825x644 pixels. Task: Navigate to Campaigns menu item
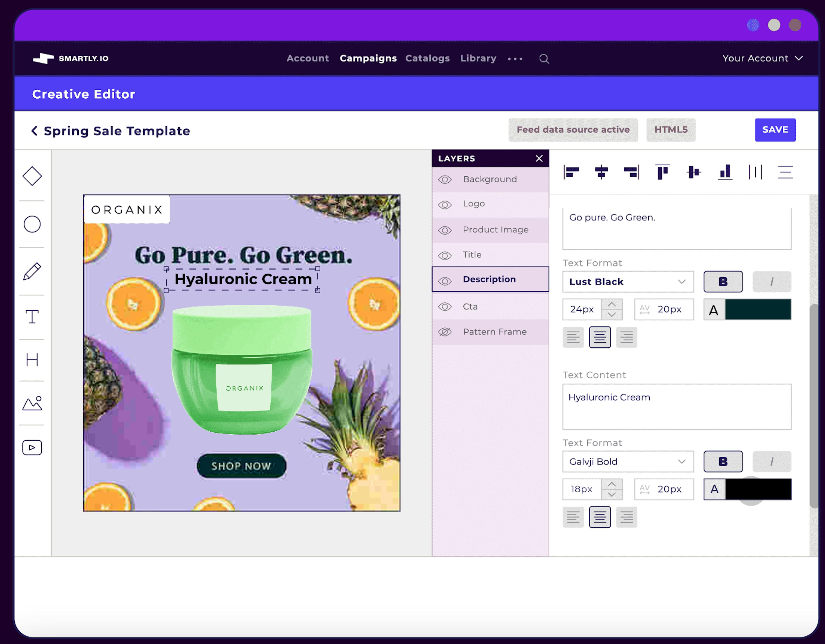point(368,58)
